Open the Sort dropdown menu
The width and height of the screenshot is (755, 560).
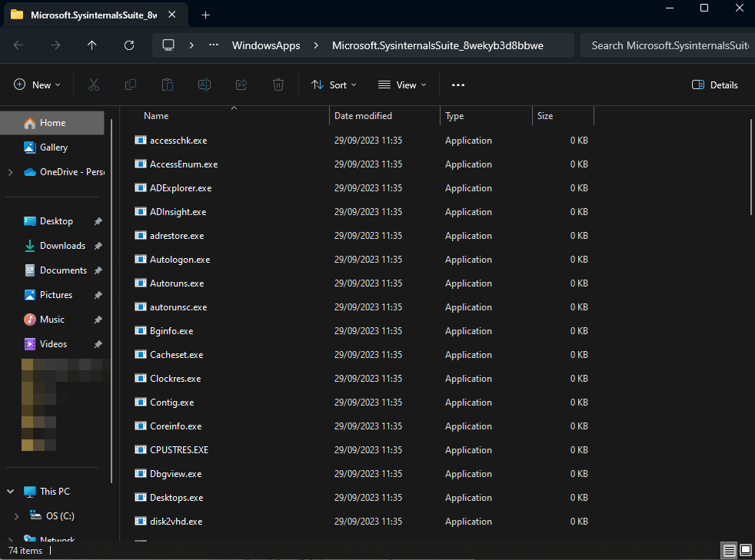334,85
